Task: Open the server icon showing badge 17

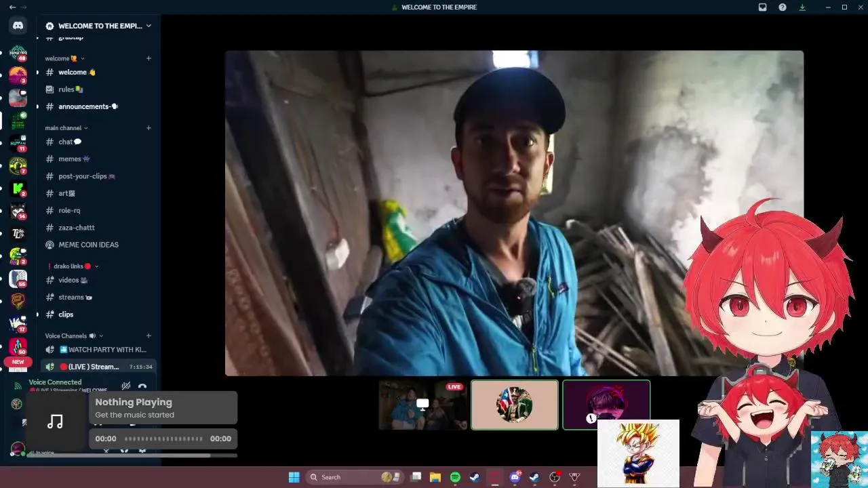Action: 18,325
